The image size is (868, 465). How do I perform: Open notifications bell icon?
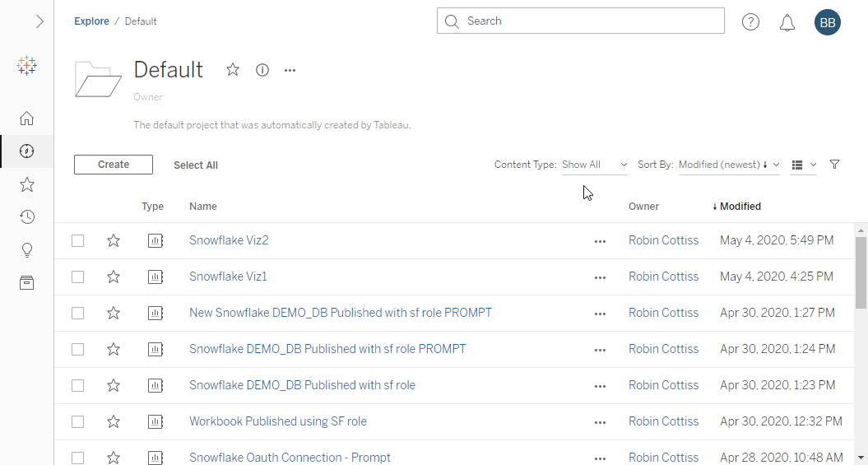[787, 22]
